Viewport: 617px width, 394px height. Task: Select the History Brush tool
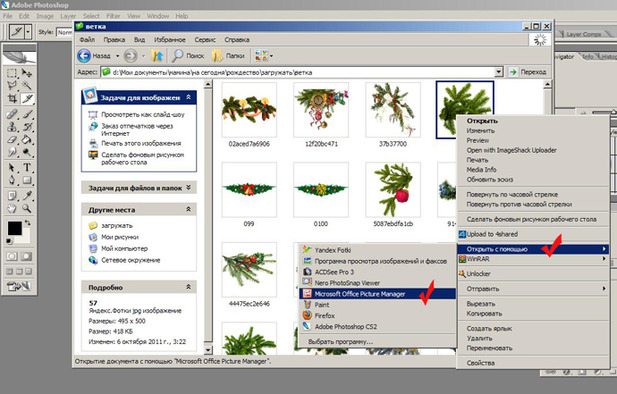point(27,127)
